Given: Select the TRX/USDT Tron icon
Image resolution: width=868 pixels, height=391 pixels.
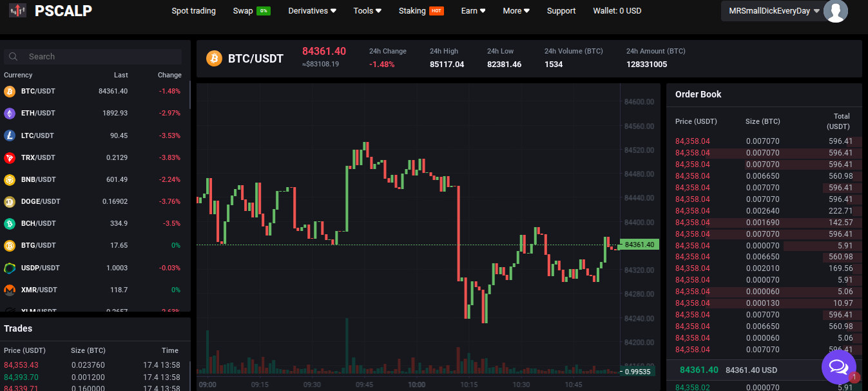Looking at the screenshot, I should [x=10, y=157].
